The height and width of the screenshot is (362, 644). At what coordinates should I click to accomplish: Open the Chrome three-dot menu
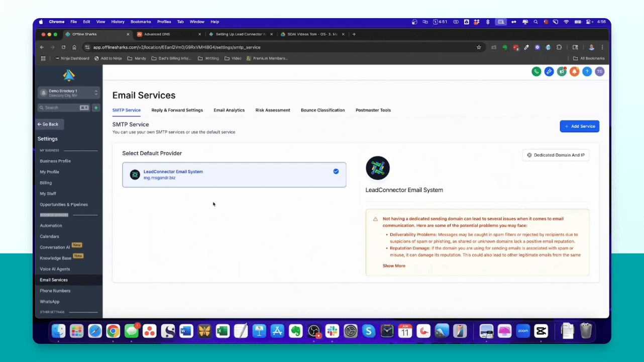point(602,47)
